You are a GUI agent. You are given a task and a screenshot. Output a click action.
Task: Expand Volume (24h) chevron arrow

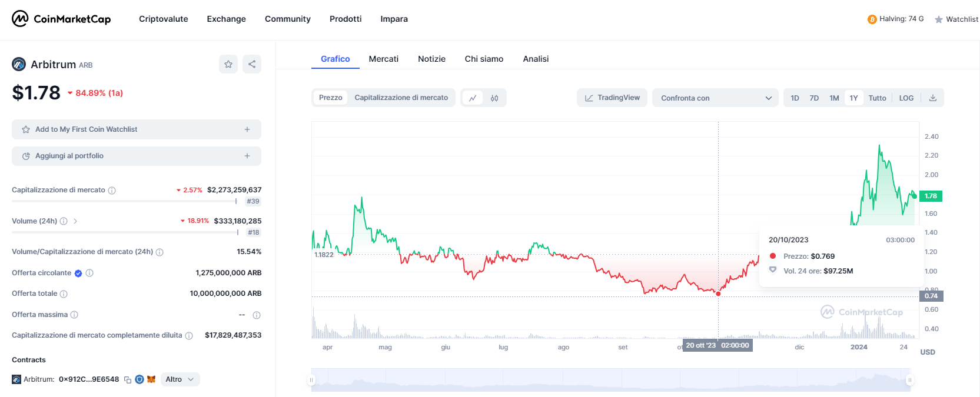click(x=75, y=221)
